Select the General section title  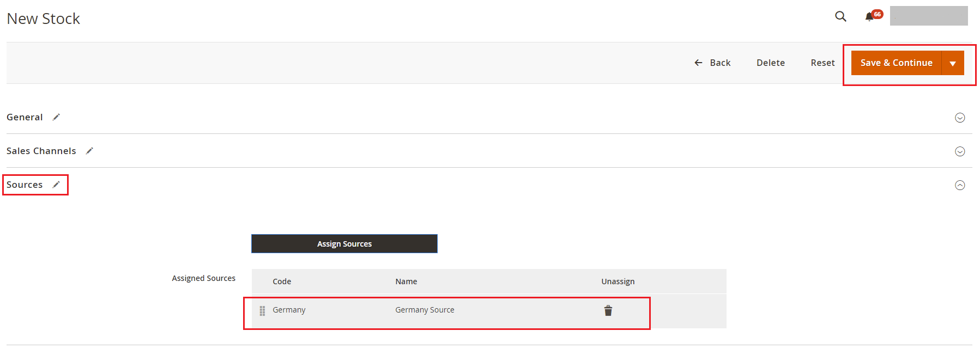click(x=25, y=117)
